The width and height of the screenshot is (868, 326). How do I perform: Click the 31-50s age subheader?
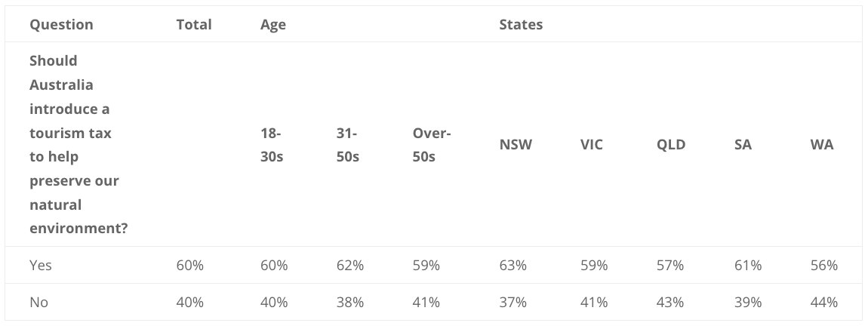coord(348,144)
